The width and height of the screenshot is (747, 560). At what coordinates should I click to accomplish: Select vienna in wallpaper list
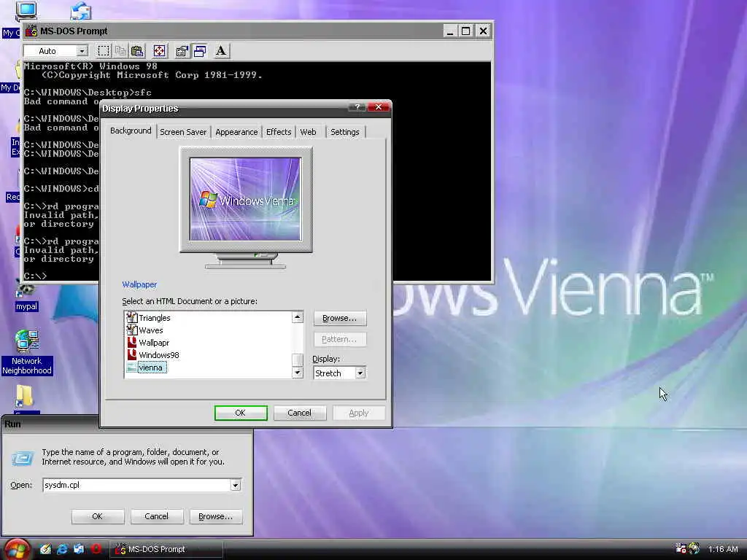[x=146, y=367]
